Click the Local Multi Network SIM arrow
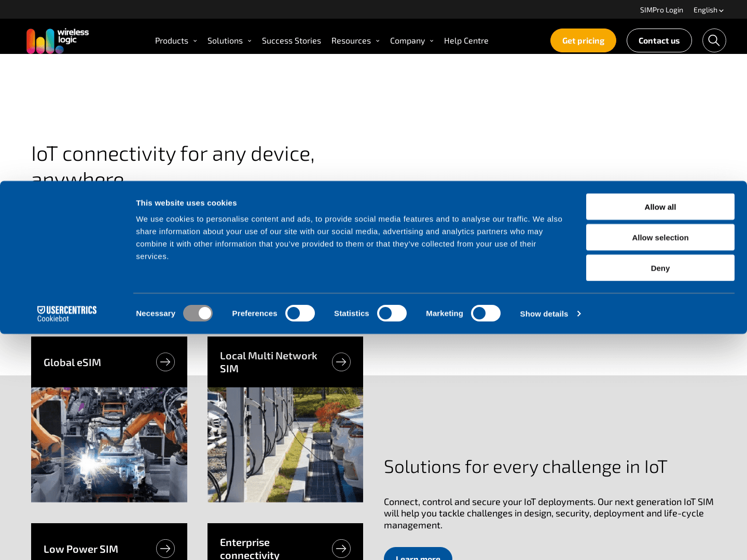747x560 pixels. 341,362
